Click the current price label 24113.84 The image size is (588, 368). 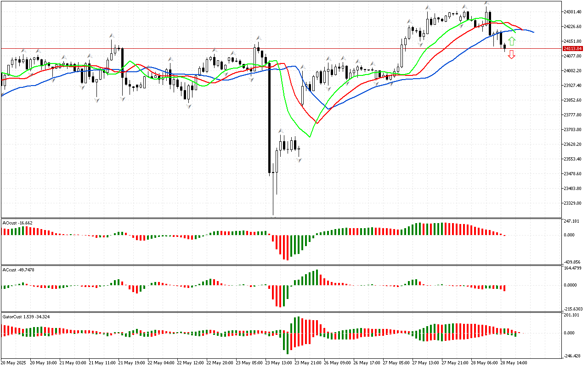[x=572, y=48]
